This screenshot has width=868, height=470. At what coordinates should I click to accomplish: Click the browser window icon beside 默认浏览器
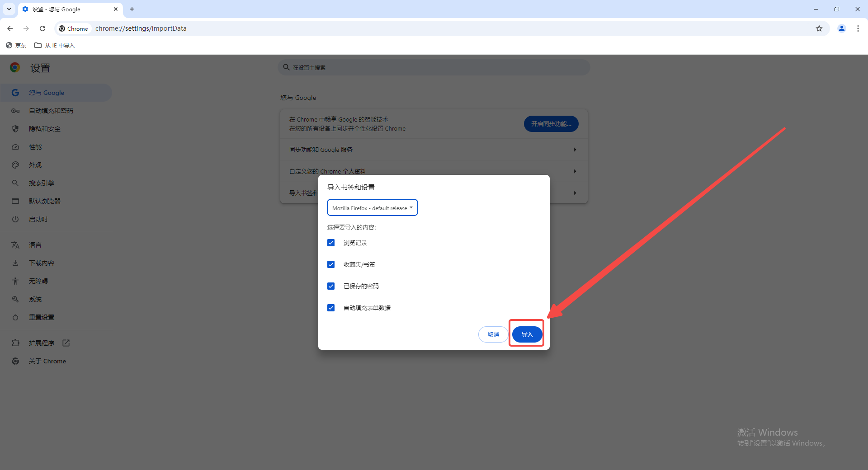15,201
